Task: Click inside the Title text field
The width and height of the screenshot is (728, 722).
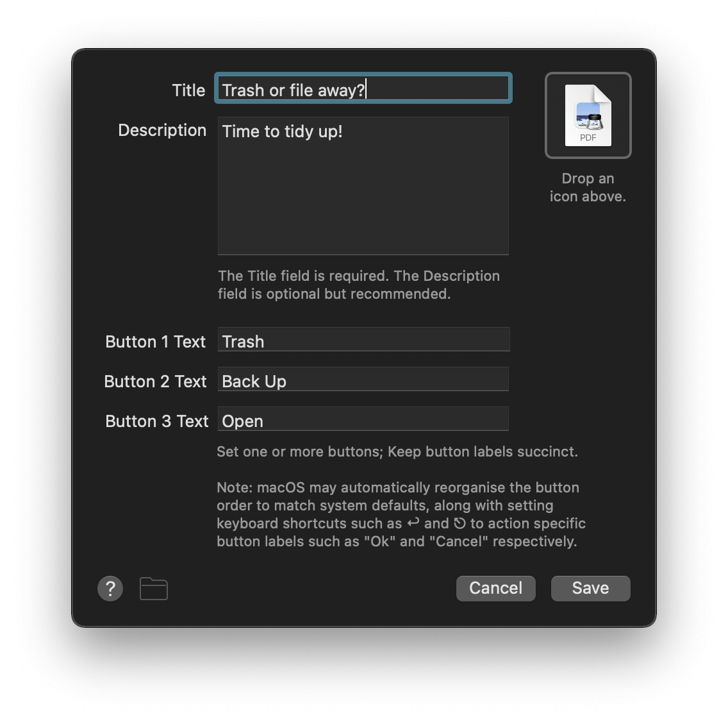Action: click(x=363, y=88)
